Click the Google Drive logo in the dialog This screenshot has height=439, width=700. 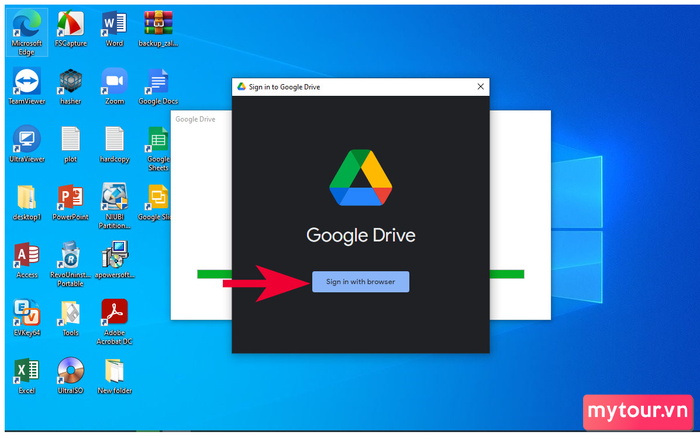tap(361, 178)
